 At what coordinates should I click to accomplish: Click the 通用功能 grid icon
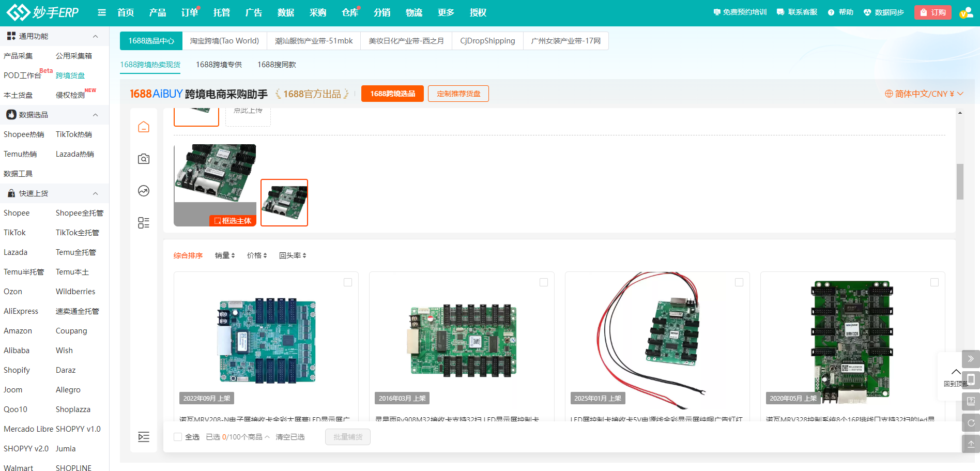tap(11, 36)
